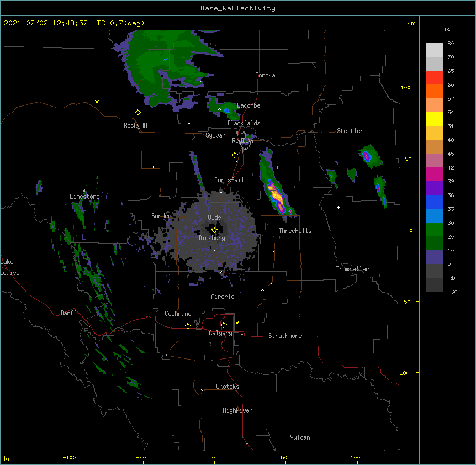
Task: Click the Drumheller label
Action: (x=352, y=269)
